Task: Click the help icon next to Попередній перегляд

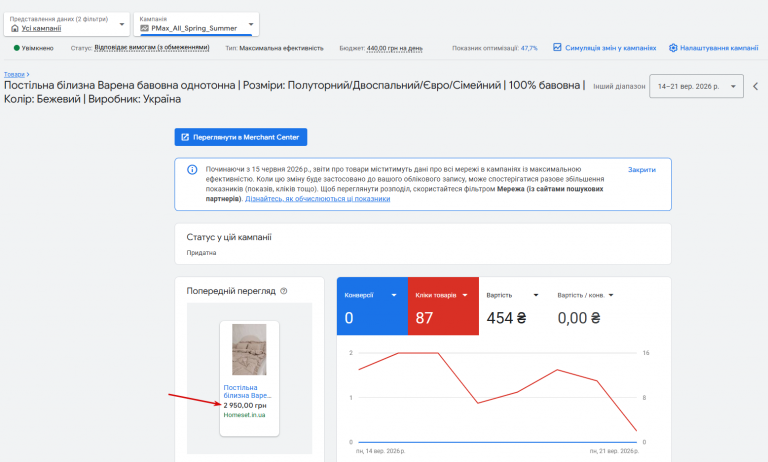Action: click(284, 291)
